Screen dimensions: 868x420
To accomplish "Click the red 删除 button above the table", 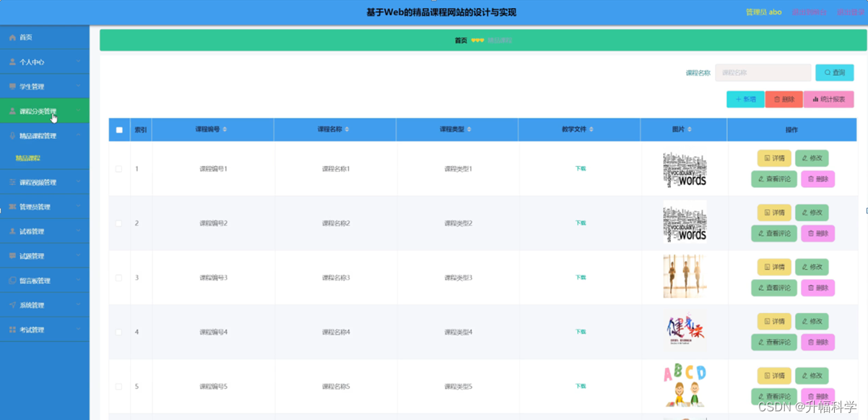I will click(x=784, y=99).
